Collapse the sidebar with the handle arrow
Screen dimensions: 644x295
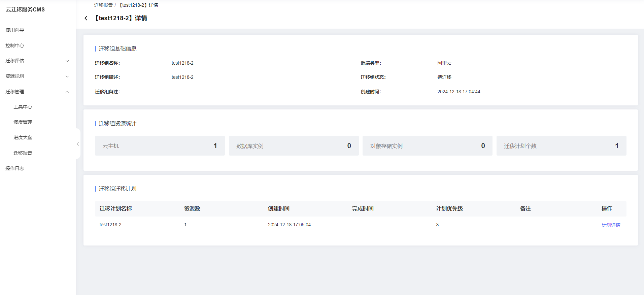point(78,144)
